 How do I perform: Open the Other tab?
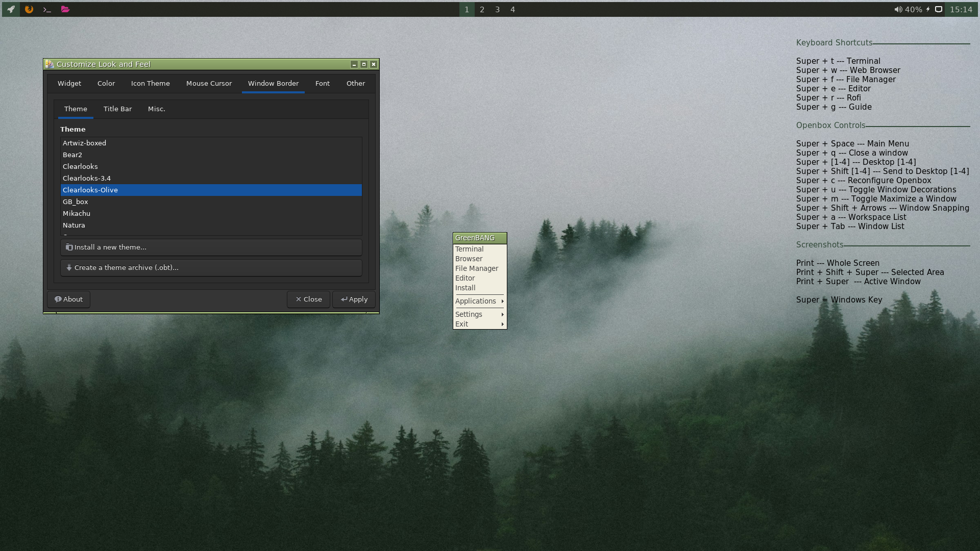coord(356,83)
